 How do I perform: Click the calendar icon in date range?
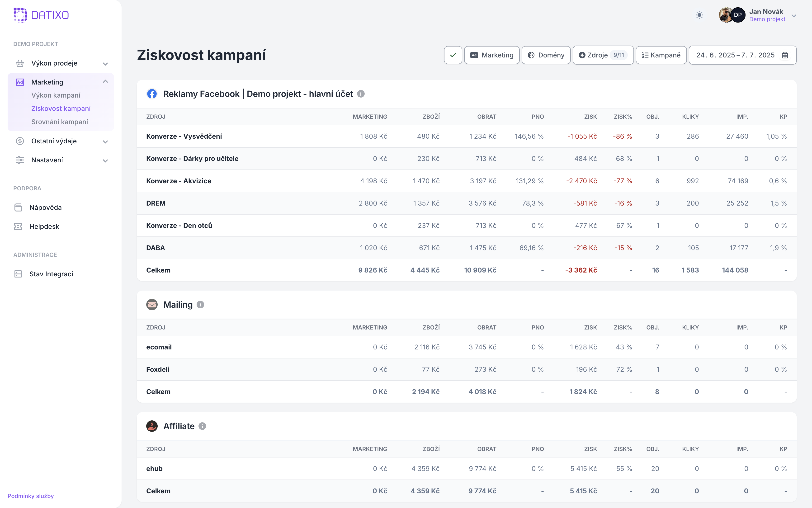(x=785, y=55)
